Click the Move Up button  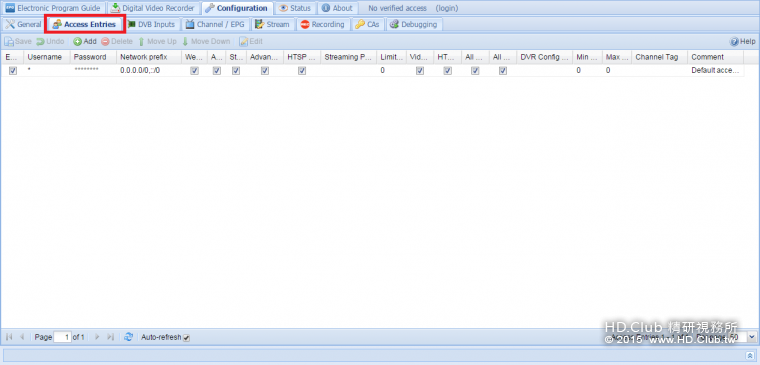pyautogui.click(x=158, y=42)
